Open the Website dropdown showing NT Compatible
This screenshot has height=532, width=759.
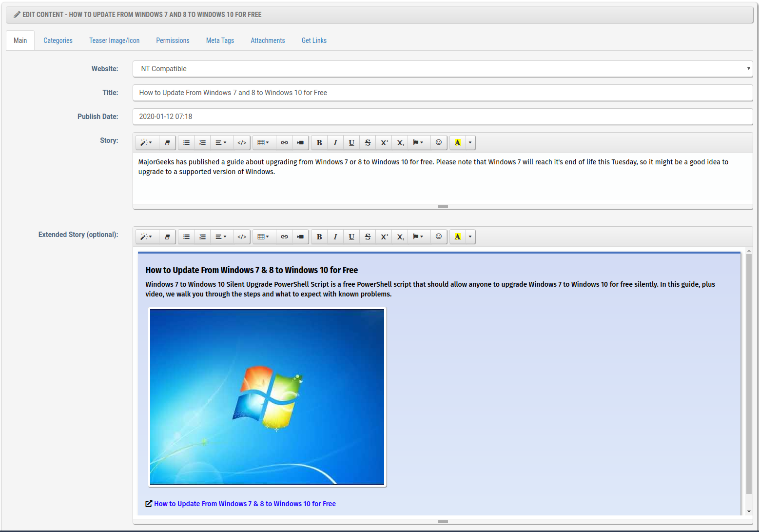(442, 69)
